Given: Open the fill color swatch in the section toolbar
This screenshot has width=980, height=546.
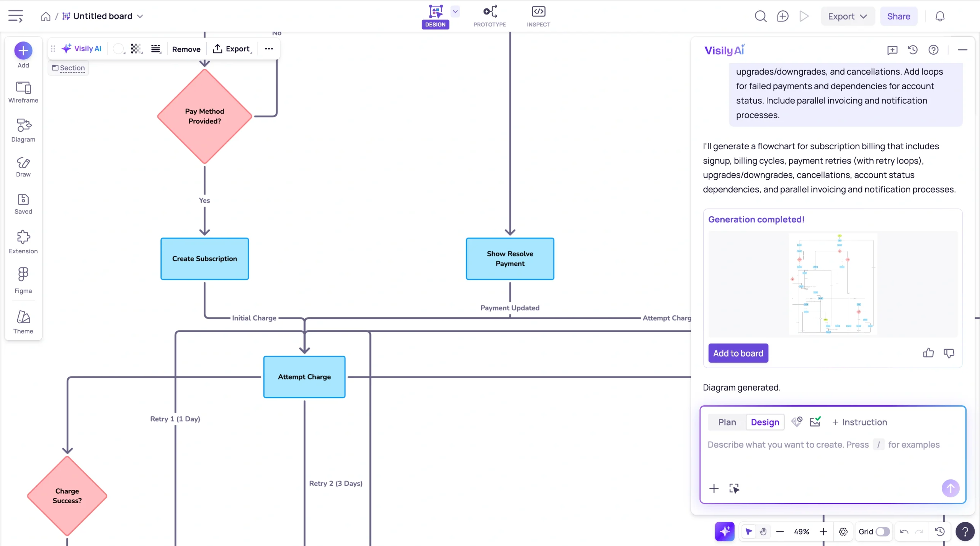Looking at the screenshot, I should [x=119, y=49].
